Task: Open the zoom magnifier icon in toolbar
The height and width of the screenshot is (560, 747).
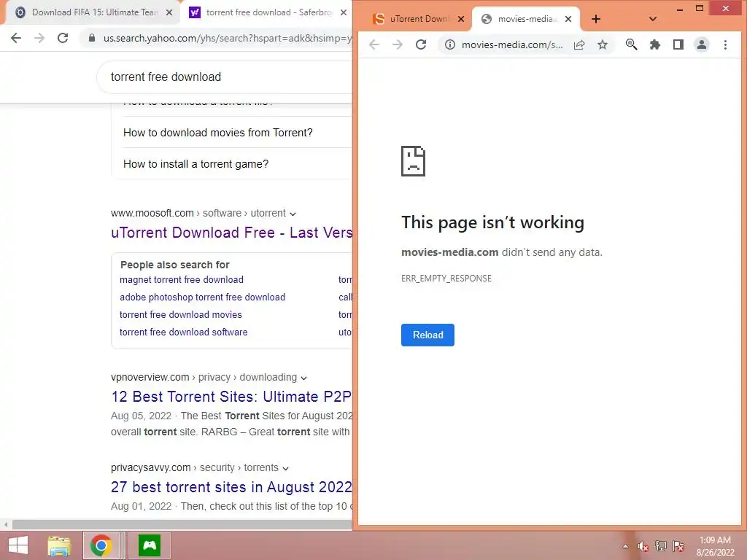Action: (631, 44)
